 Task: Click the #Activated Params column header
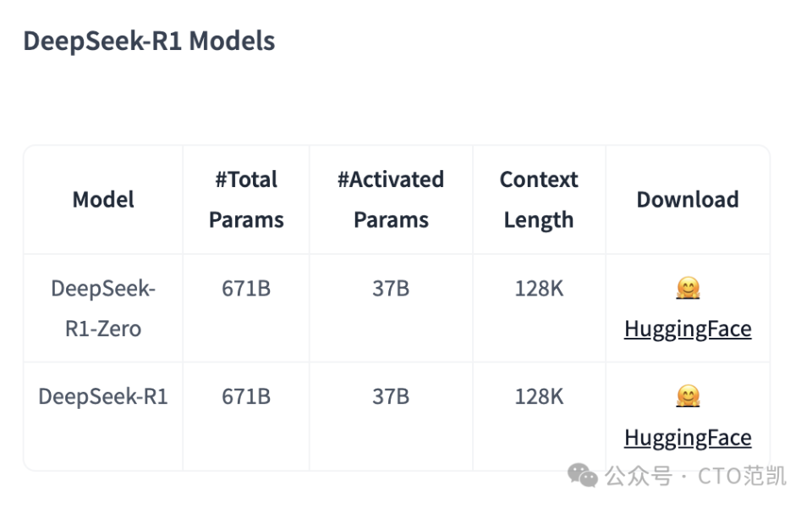pos(391,200)
